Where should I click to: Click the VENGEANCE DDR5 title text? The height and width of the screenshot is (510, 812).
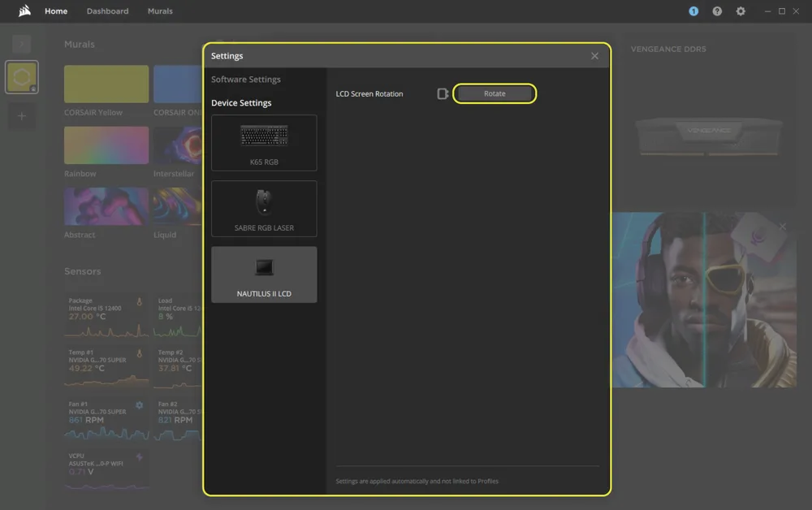point(668,50)
